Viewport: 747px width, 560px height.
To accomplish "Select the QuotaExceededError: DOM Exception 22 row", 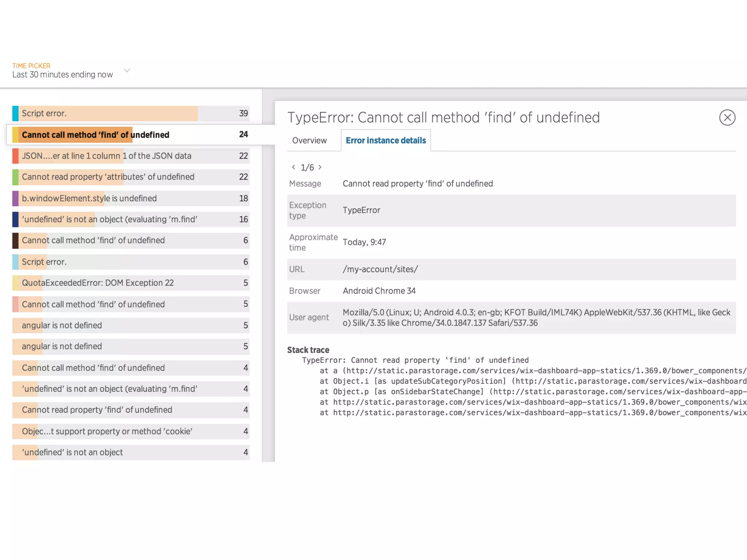I will [98, 283].
